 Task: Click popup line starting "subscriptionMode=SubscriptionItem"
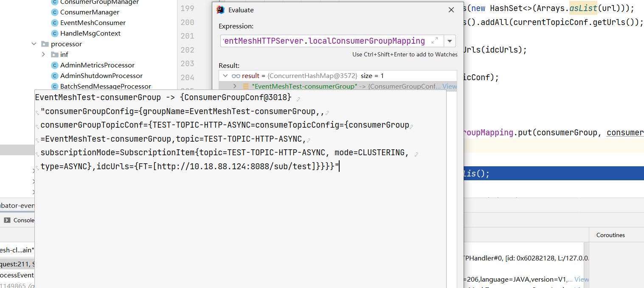(x=225, y=152)
